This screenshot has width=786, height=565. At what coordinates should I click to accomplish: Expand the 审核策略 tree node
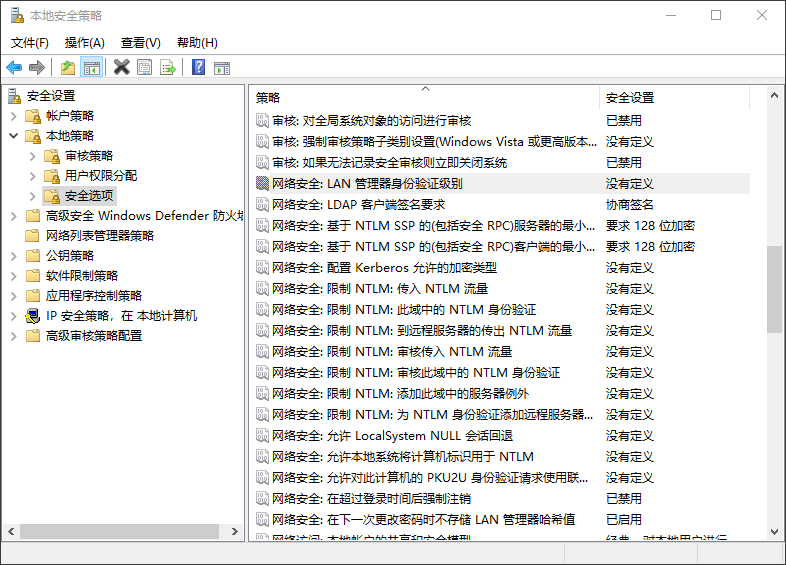[x=33, y=156]
